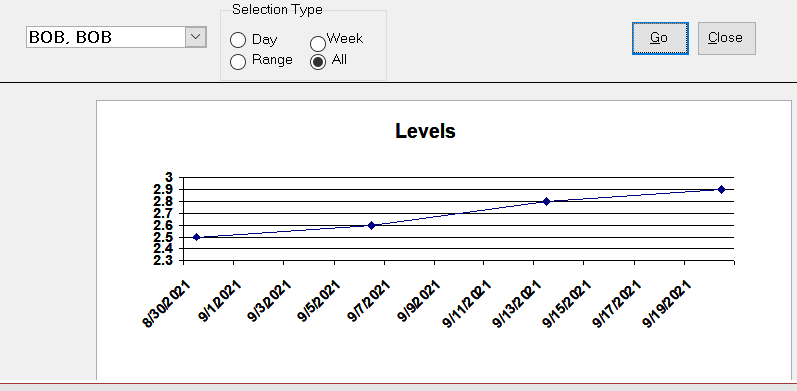Click the 2.5 data point on 8/30
797x391 pixels.
pos(197,237)
